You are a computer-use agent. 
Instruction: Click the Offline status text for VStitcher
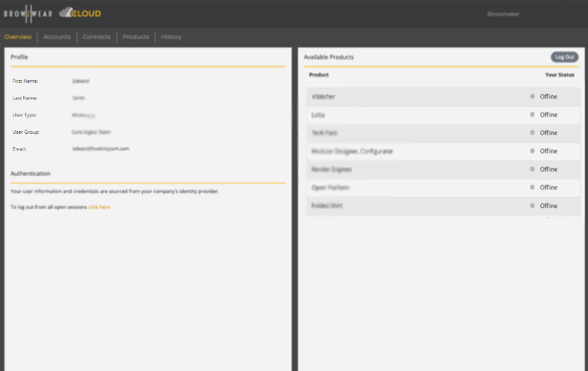(x=549, y=97)
